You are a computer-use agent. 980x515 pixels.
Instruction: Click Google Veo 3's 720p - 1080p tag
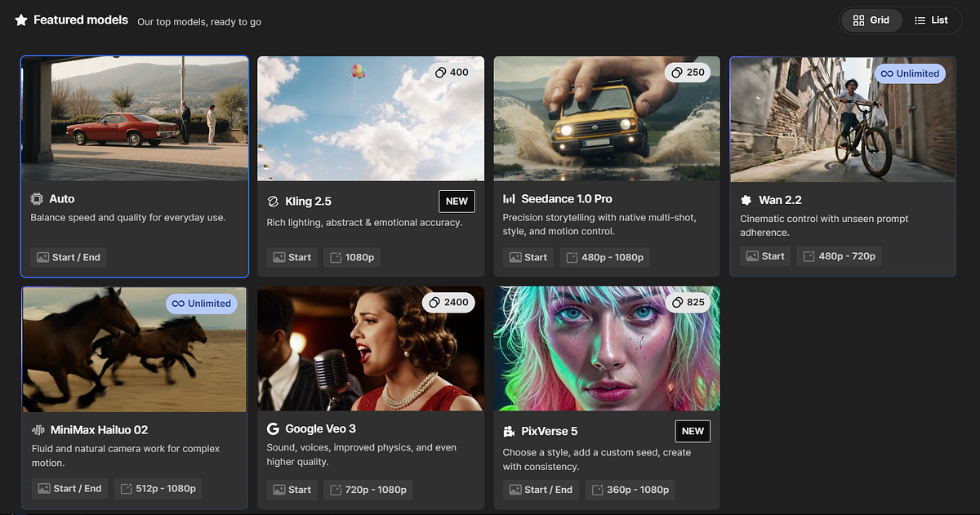click(368, 490)
